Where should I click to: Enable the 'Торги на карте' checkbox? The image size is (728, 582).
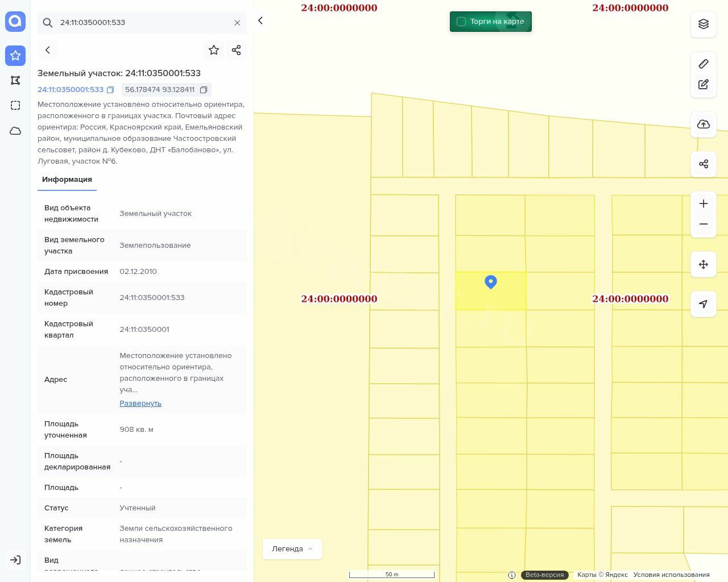461,22
